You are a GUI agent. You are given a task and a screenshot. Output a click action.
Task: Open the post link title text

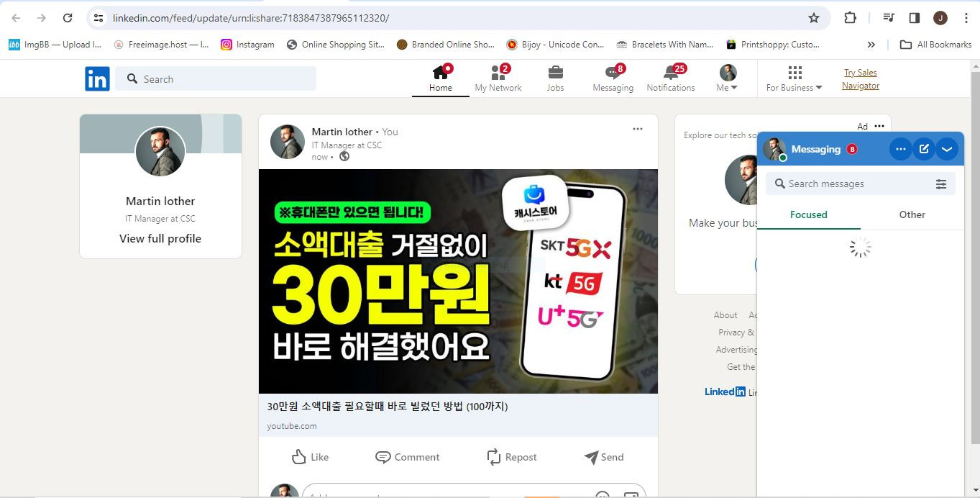point(388,407)
